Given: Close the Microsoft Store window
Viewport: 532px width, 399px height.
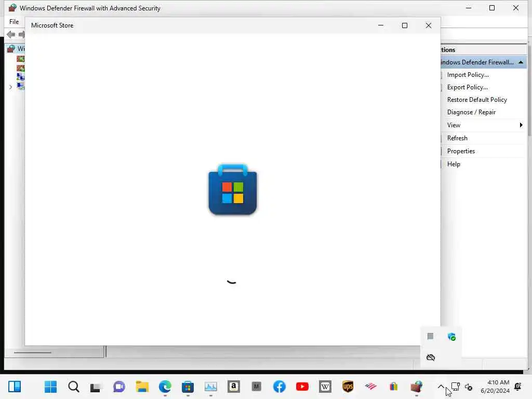Looking at the screenshot, I should [428, 25].
